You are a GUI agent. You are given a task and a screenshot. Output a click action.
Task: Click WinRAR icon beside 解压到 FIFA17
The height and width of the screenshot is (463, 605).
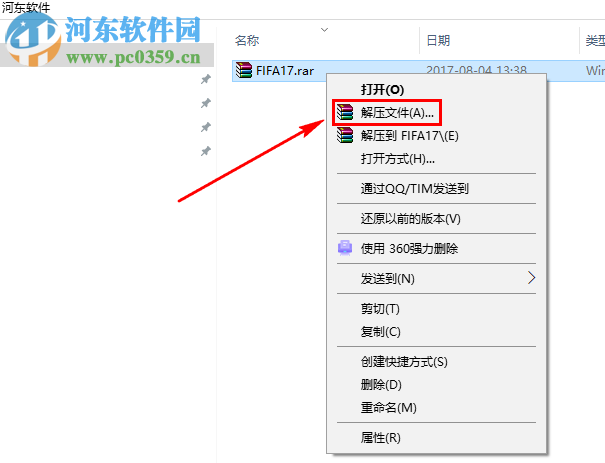(x=345, y=135)
